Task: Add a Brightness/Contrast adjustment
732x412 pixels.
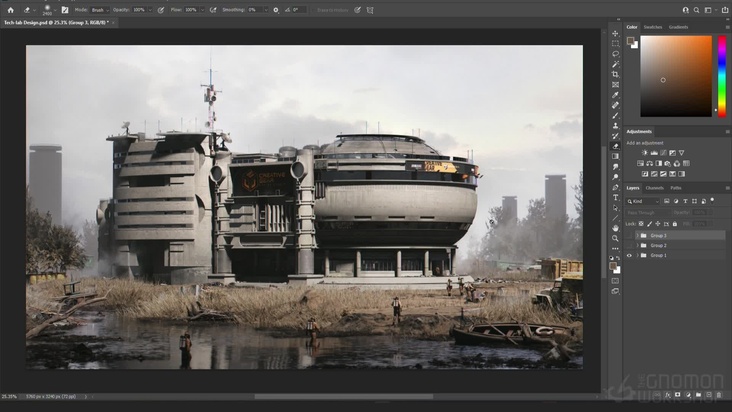Action: 643,153
